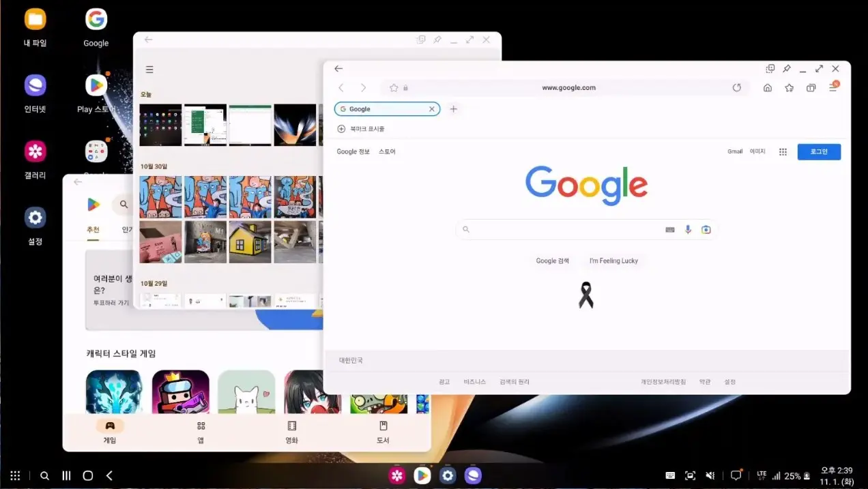Image resolution: width=868 pixels, height=489 pixels.
Task: Close the Google tab
Action: pos(431,109)
